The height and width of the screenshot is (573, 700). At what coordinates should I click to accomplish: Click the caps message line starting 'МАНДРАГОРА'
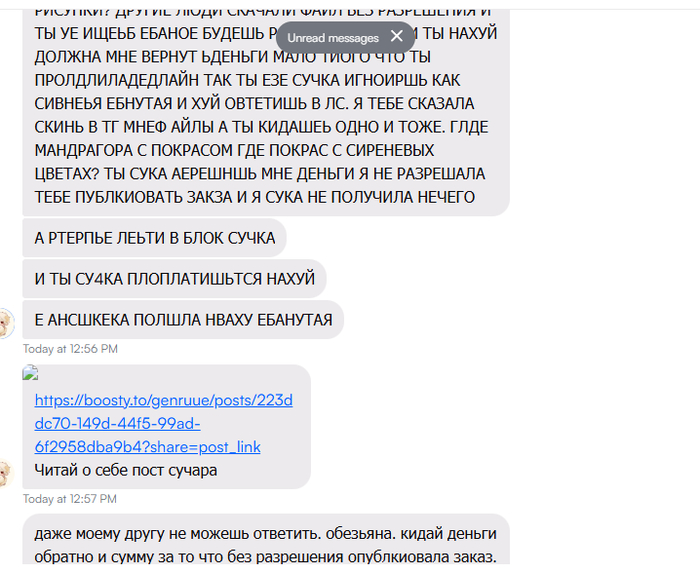pyautogui.click(x=234, y=150)
